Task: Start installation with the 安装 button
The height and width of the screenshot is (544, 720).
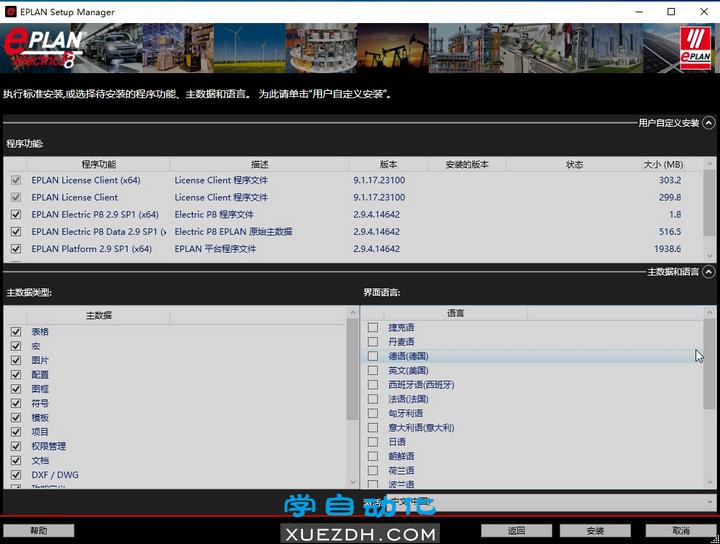Action: (595, 531)
